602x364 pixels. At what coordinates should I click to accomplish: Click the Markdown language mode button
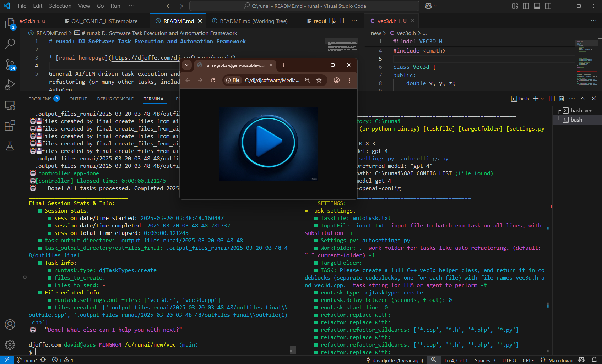pos(560,360)
